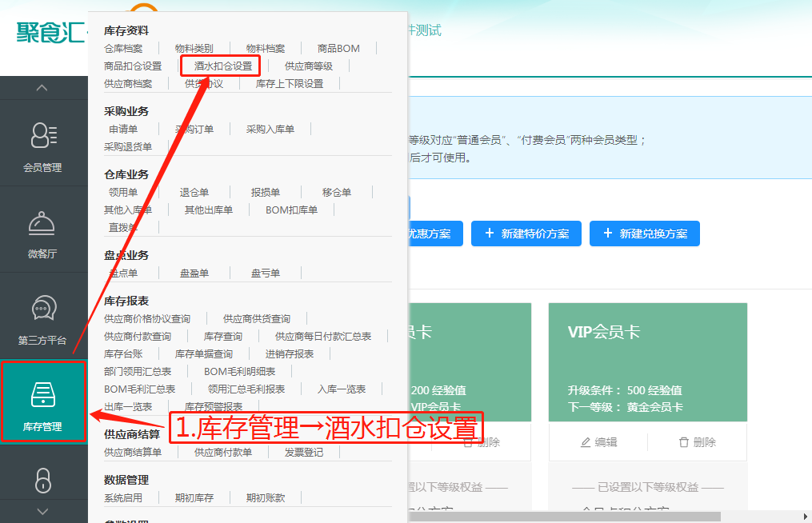
Task: Open 采购退货单 entry
Action: coord(129,147)
